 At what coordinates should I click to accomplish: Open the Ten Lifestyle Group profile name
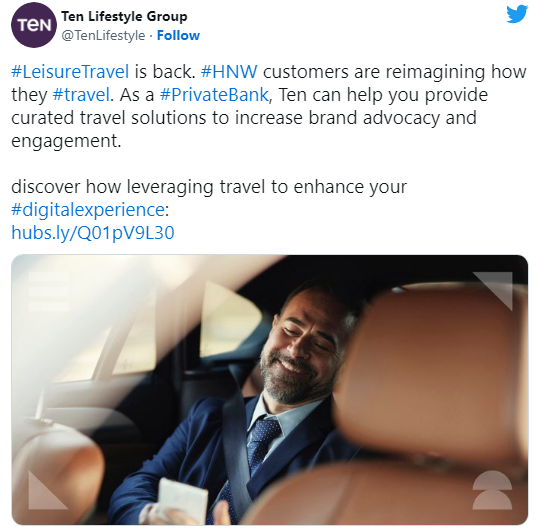124,16
